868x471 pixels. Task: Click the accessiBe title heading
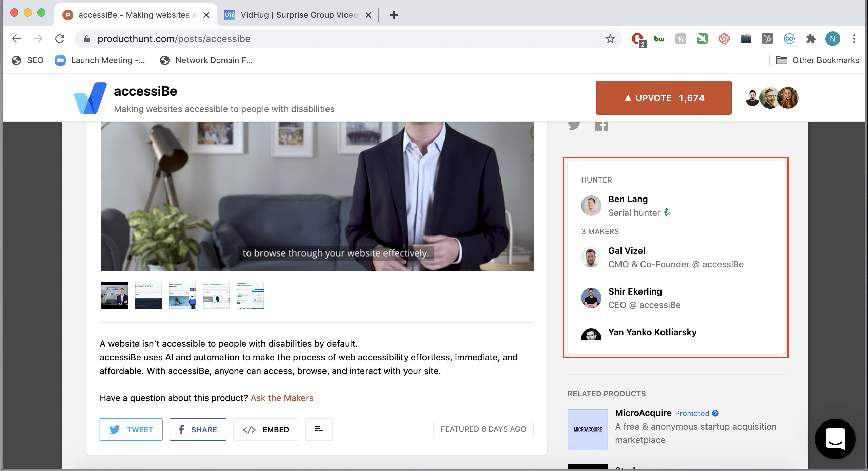[x=145, y=91]
